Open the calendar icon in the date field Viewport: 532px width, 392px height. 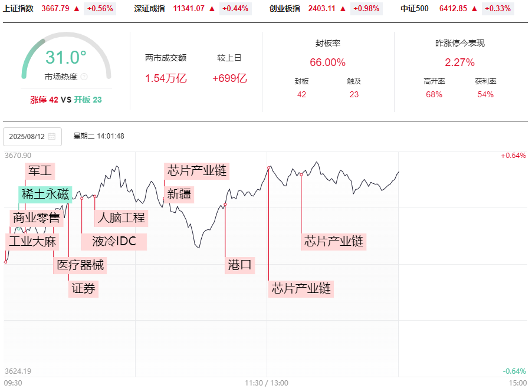click(52, 136)
